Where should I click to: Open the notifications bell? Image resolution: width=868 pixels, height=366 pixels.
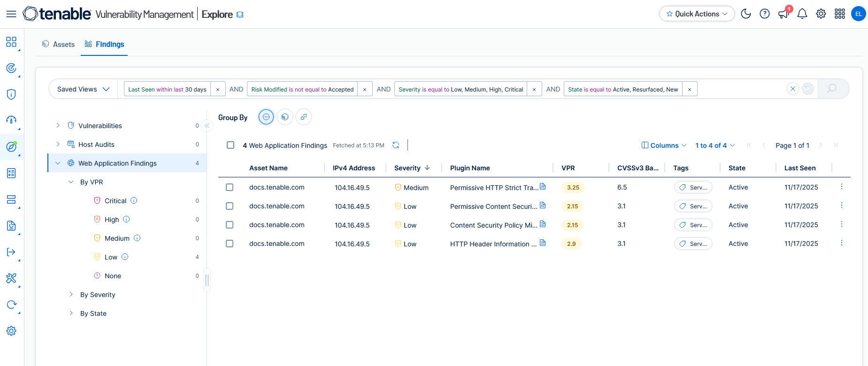[802, 14]
